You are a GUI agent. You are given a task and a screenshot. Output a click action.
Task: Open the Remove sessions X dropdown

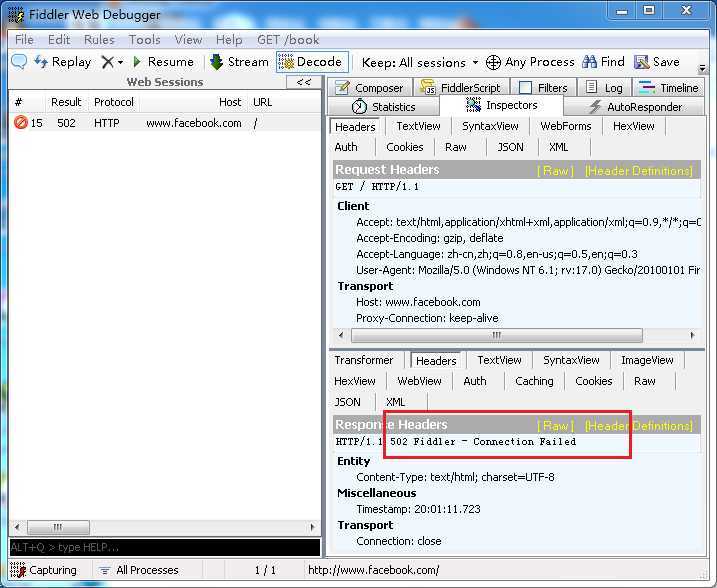pos(112,62)
